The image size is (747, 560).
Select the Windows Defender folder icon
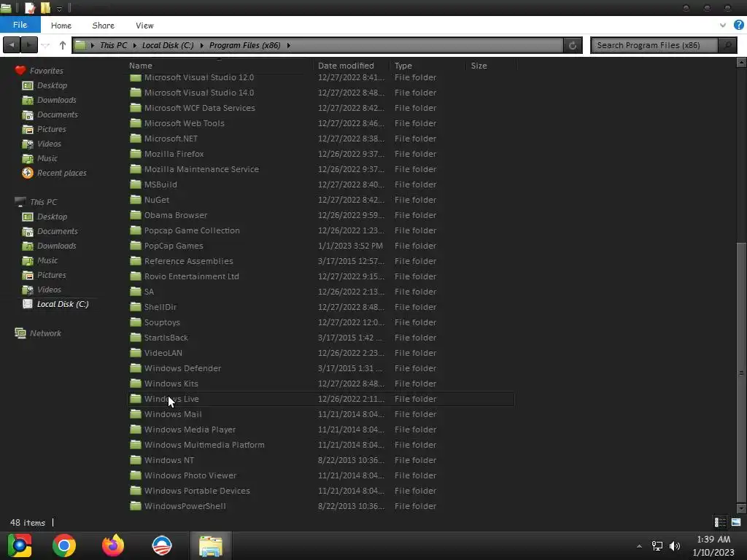(x=136, y=368)
